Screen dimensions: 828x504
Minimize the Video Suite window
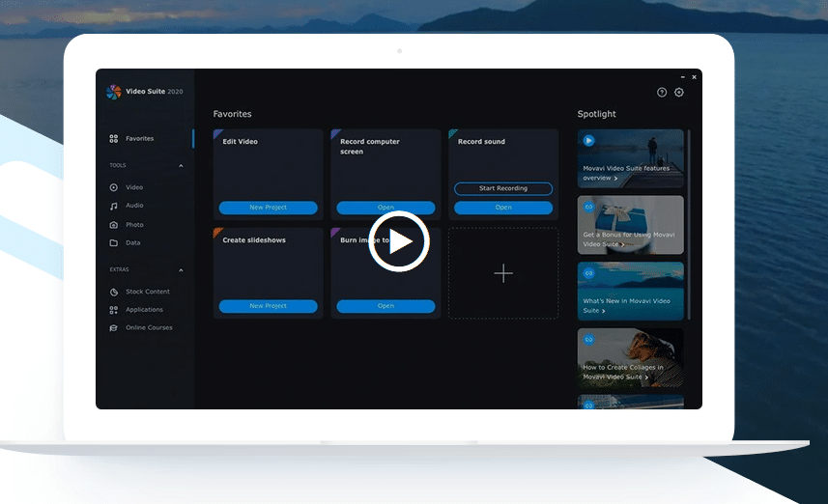click(x=683, y=77)
